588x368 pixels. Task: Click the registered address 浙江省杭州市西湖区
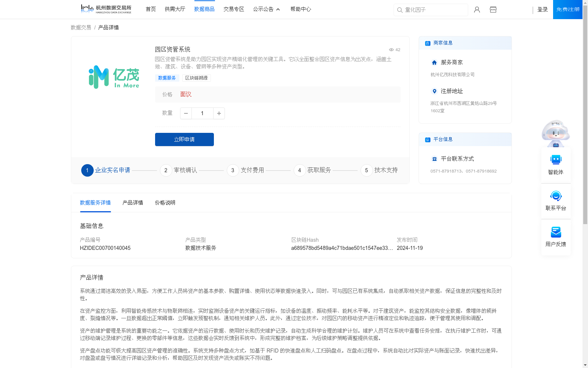pos(463,107)
